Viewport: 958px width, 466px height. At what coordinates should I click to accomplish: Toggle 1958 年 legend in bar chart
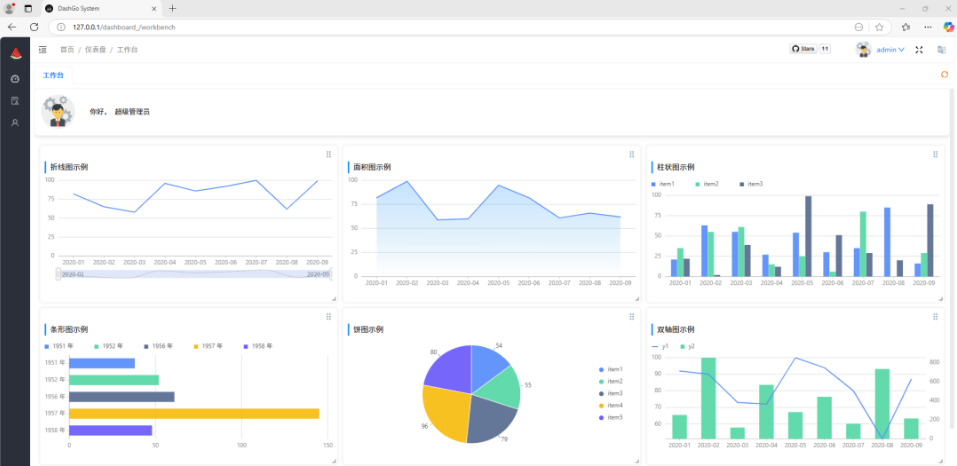pyautogui.click(x=259, y=346)
